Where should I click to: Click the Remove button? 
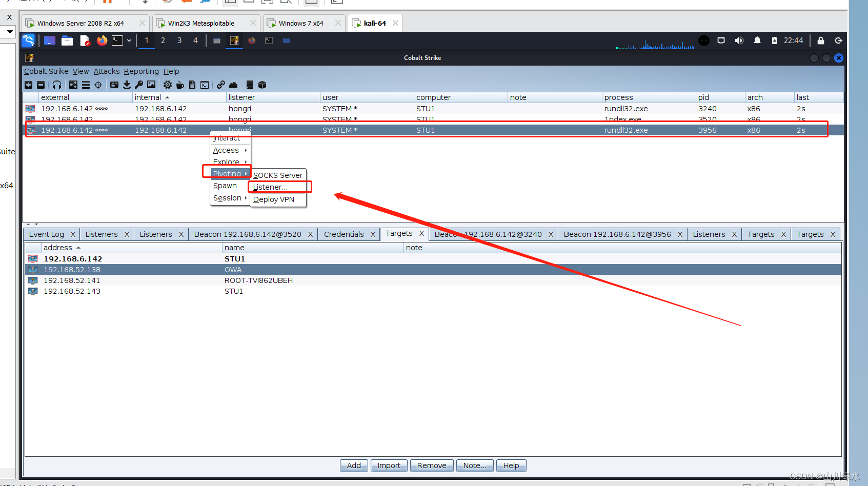click(432, 465)
